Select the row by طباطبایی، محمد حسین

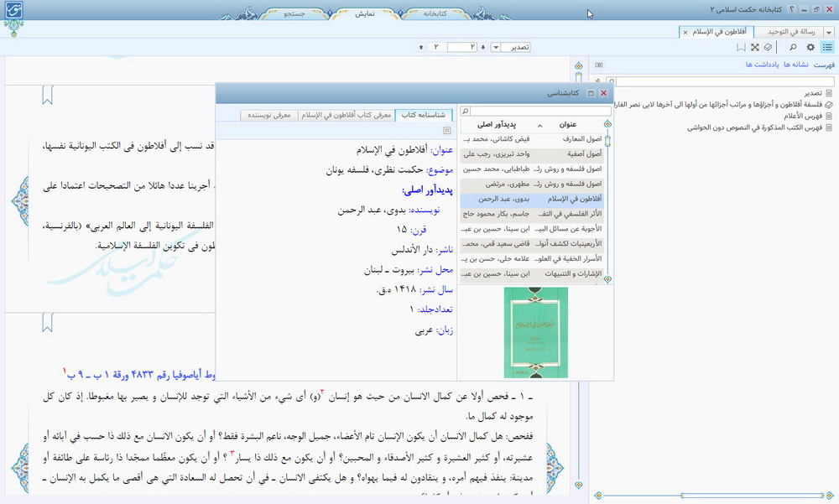tap(532, 169)
